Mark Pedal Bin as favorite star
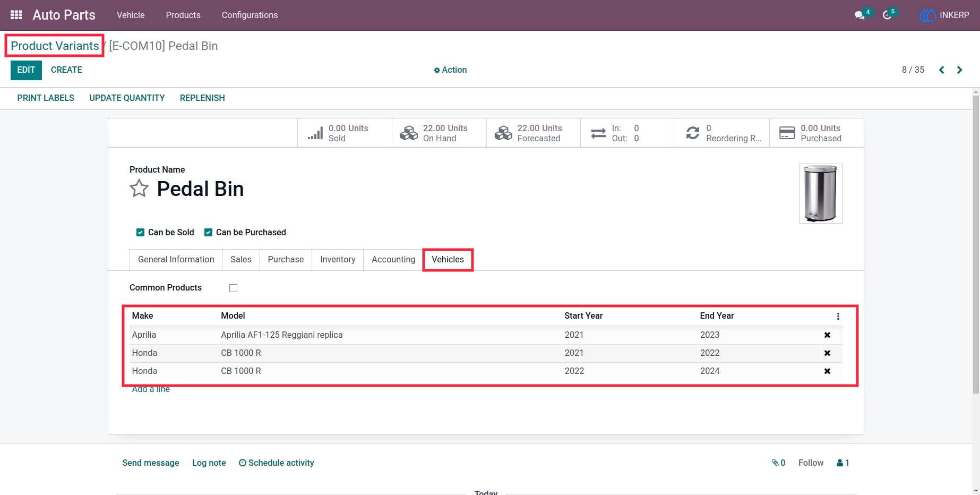This screenshot has height=495, width=980. point(139,189)
